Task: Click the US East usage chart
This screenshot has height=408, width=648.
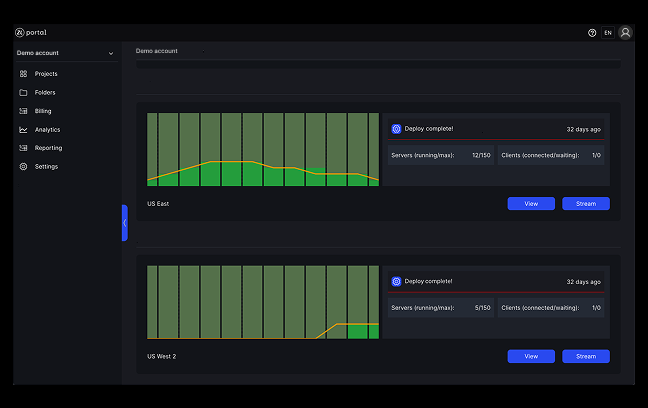Action: coord(263,149)
